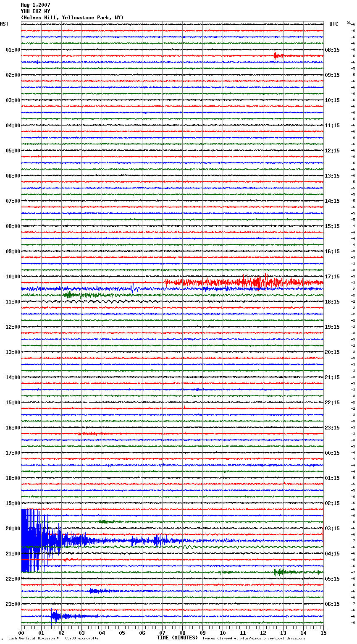Viewport: 357px width, 644px height.
Task: Select the "09:00" MST time label
Action: [13, 251]
